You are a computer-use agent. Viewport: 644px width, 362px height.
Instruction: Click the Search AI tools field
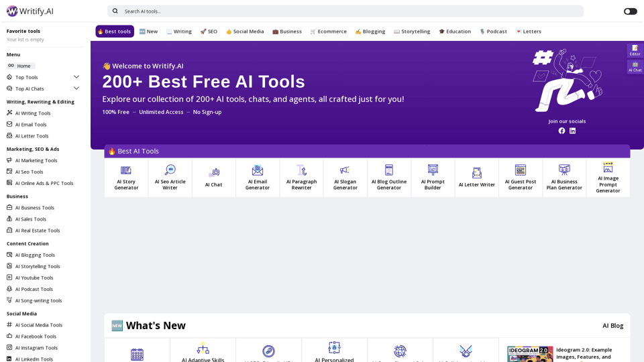click(345, 11)
